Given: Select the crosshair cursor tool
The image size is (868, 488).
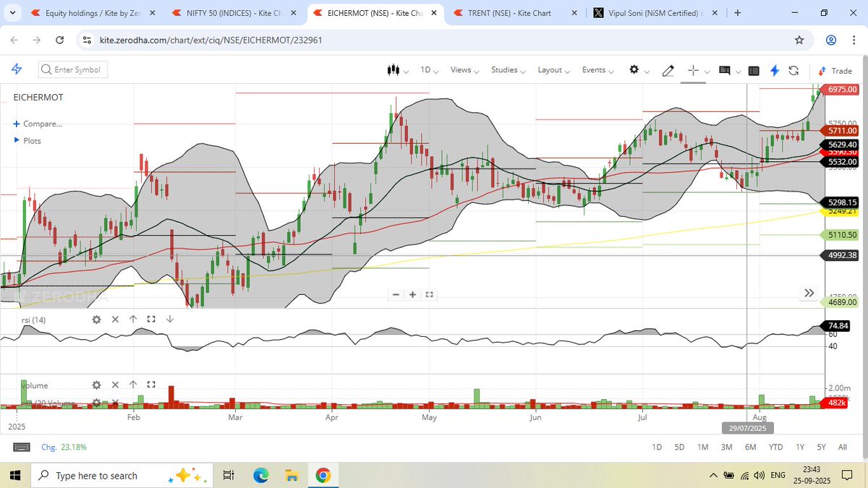Looking at the screenshot, I should 692,70.
